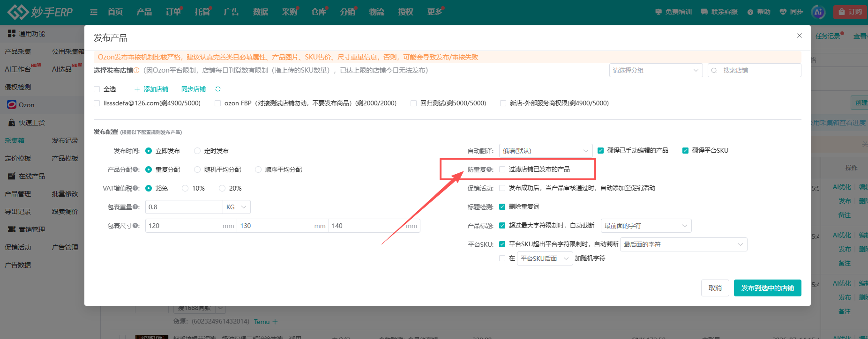Click the help icon beside 产品分配
This screenshot has width=868, height=339.
pos(135,169)
